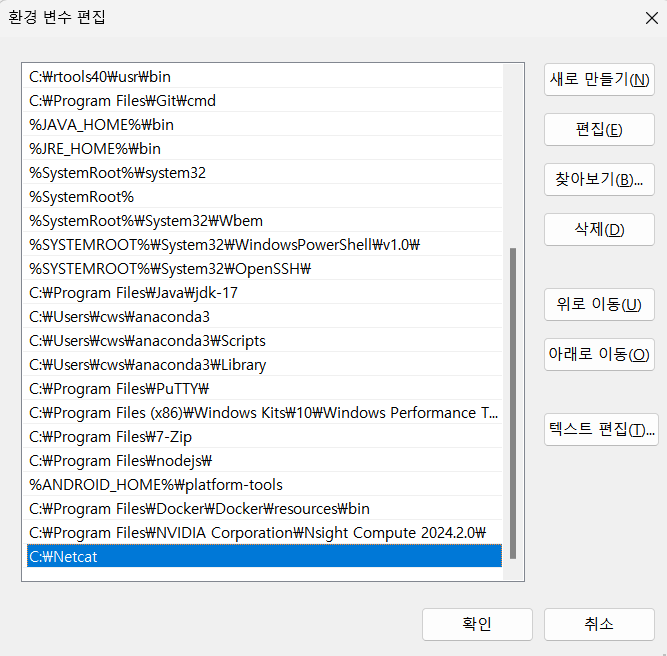This screenshot has width=667, height=656.
Task: Select %SystemRoot%\system32 entry
Action: point(262,173)
